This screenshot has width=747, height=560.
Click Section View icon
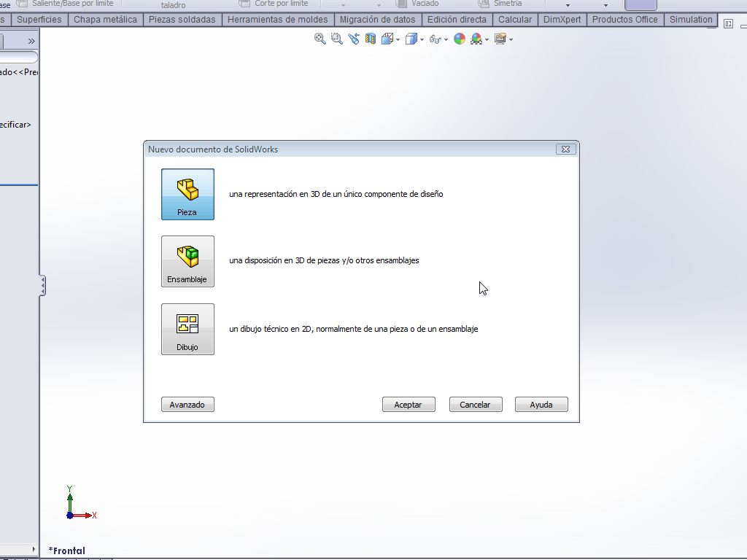(x=370, y=39)
